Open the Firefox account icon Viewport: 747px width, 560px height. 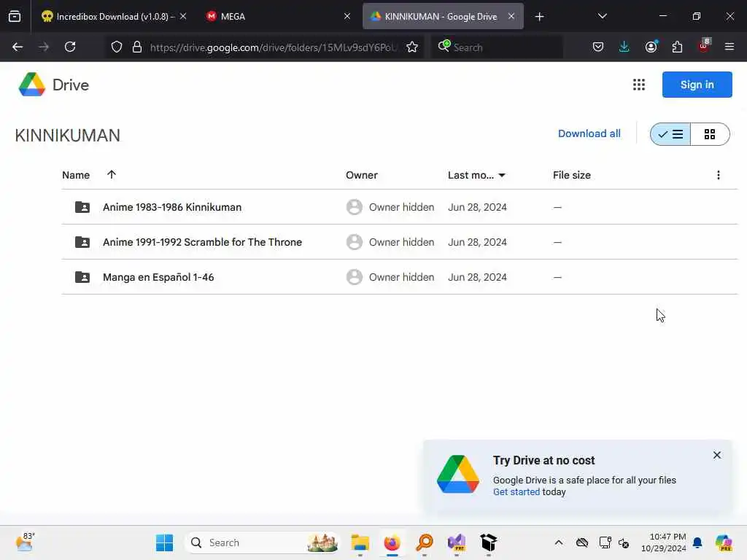[651, 47]
